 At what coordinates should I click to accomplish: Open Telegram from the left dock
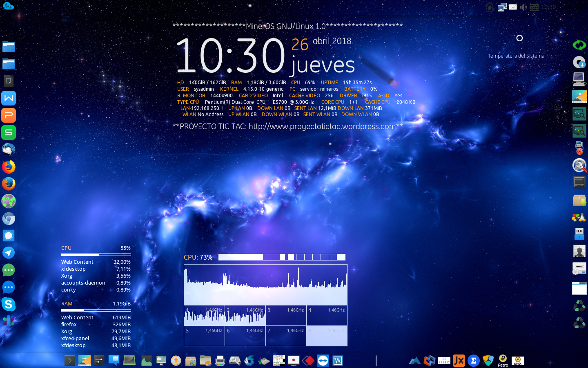point(9,253)
